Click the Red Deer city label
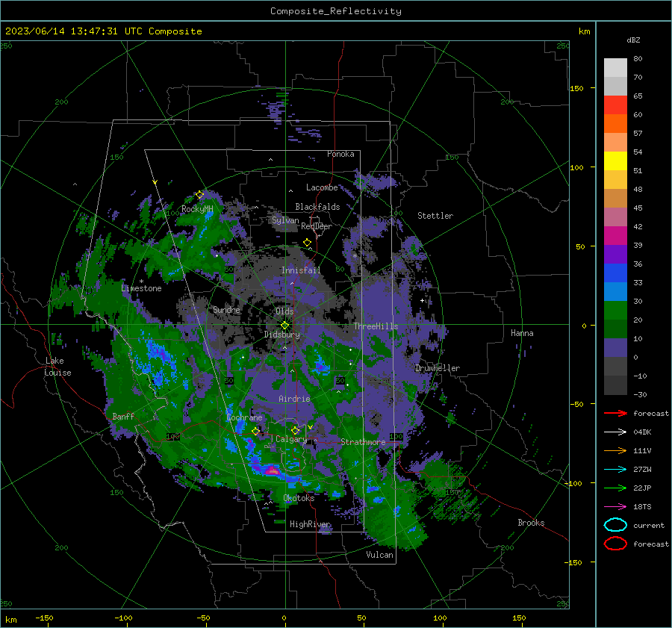Screen dimensions: 672x628 tap(317, 226)
